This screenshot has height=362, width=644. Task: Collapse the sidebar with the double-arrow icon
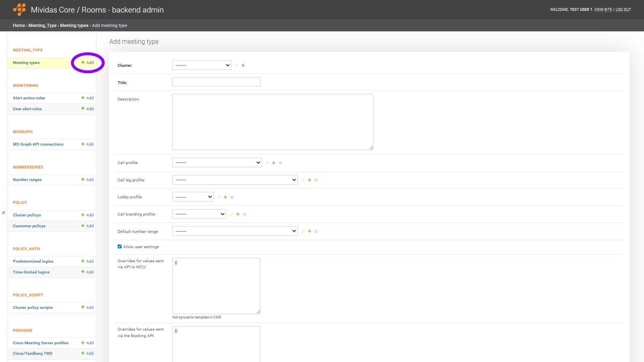pos(4,212)
